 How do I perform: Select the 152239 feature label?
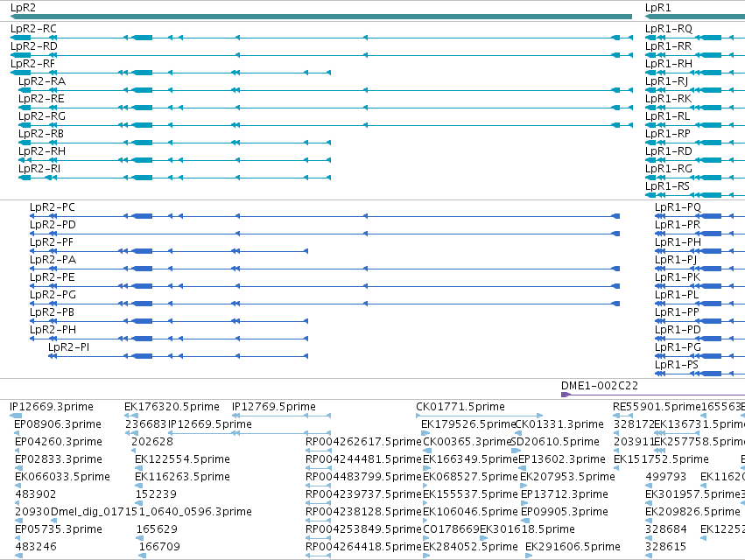point(156,495)
